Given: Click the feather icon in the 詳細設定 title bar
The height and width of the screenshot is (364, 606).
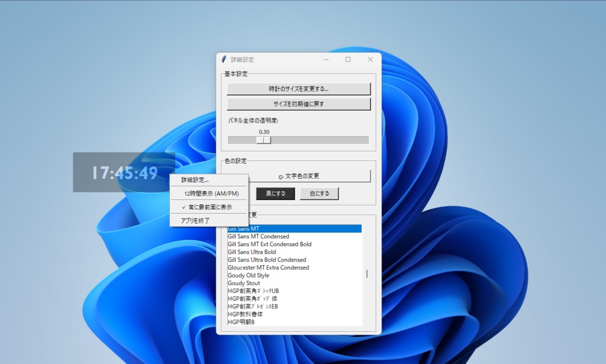Looking at the screenshot, I should click(x=224, y=60).
